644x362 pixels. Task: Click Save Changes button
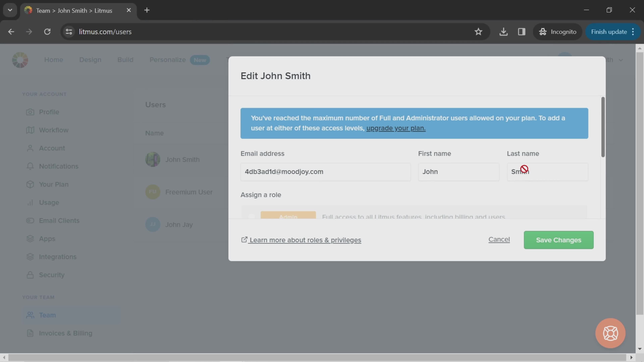[559, 239]
